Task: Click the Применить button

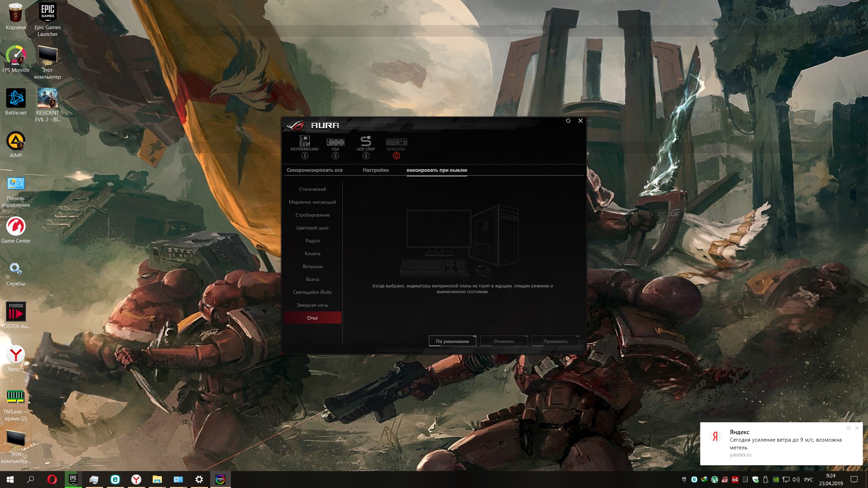Action: pyautogui.click(x=555, y=341)
